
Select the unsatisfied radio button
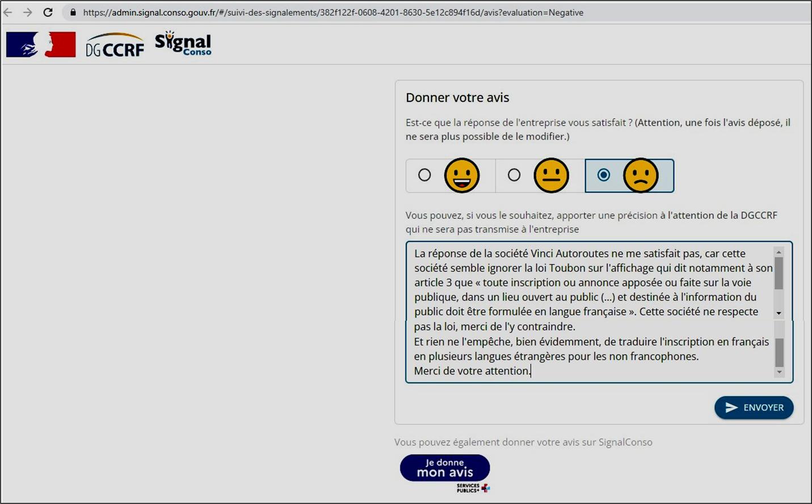[604, 175]
